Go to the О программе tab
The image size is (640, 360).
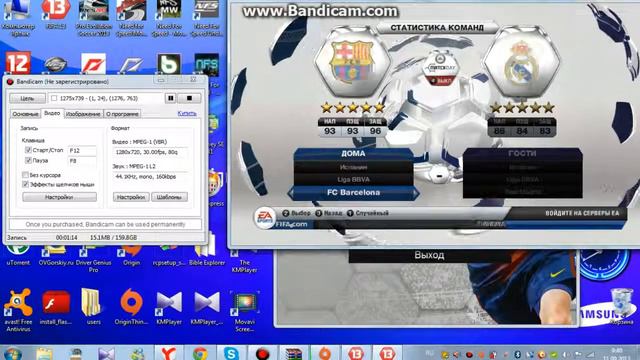click(122, 114)
